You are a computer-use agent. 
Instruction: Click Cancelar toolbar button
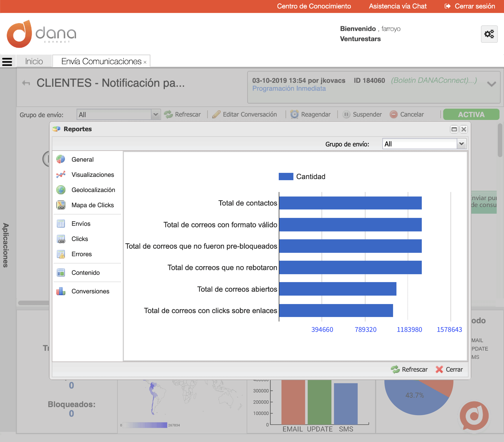pos(407,114)
